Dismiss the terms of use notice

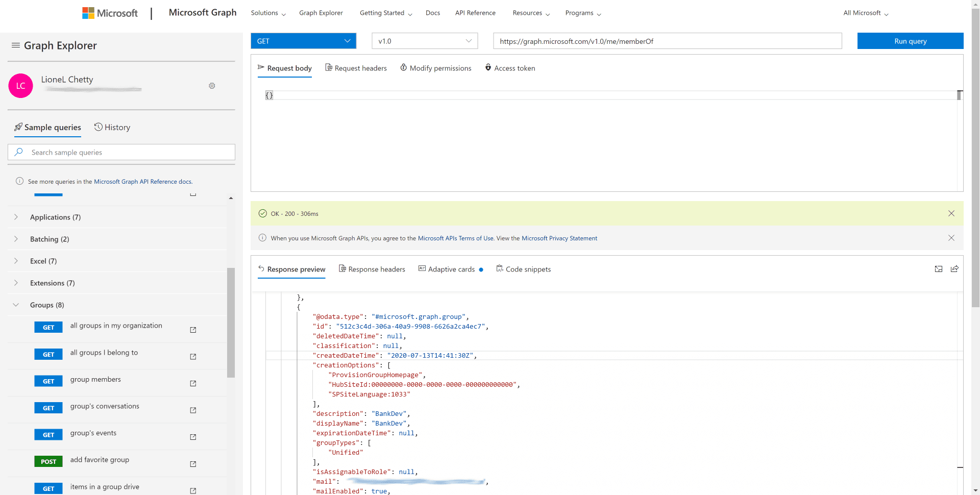pyautogui.click(x=951, y=238)
